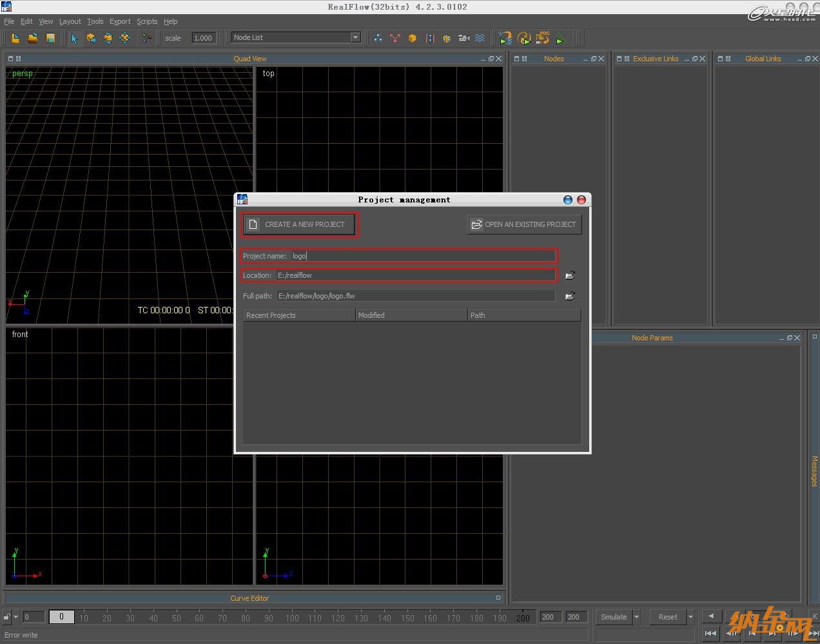
Task: Click the open project folder toolbar icon
Action: (x=33, y=39)
